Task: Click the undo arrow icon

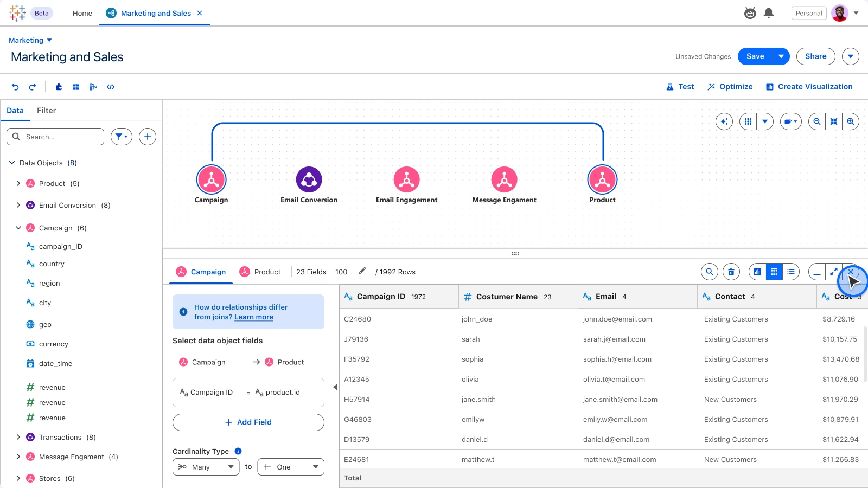Action: click(15, 87)
